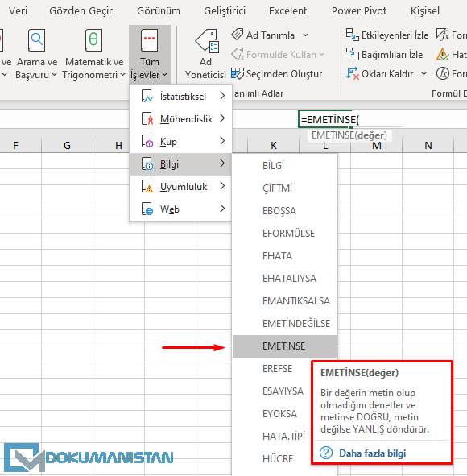Click Bağımlıları İzle trace dependents
The height and width of the screenshot is (476, 467).
(385, 54)
